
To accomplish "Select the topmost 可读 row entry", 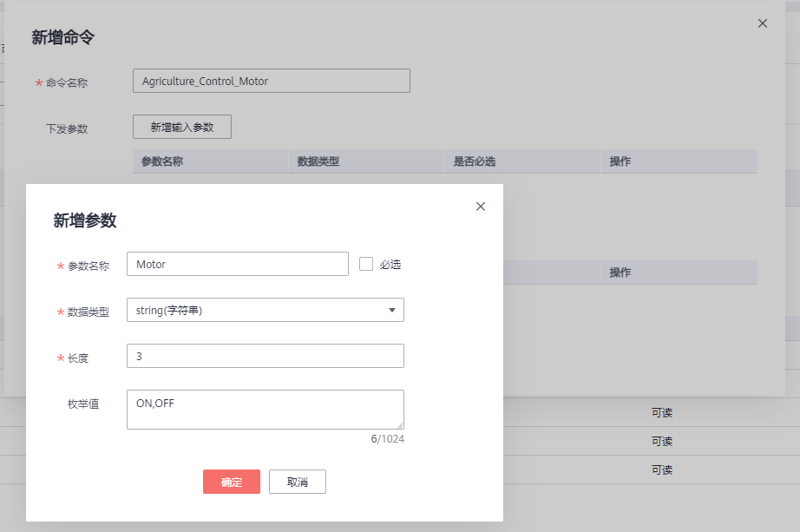I will click(662, 413).
